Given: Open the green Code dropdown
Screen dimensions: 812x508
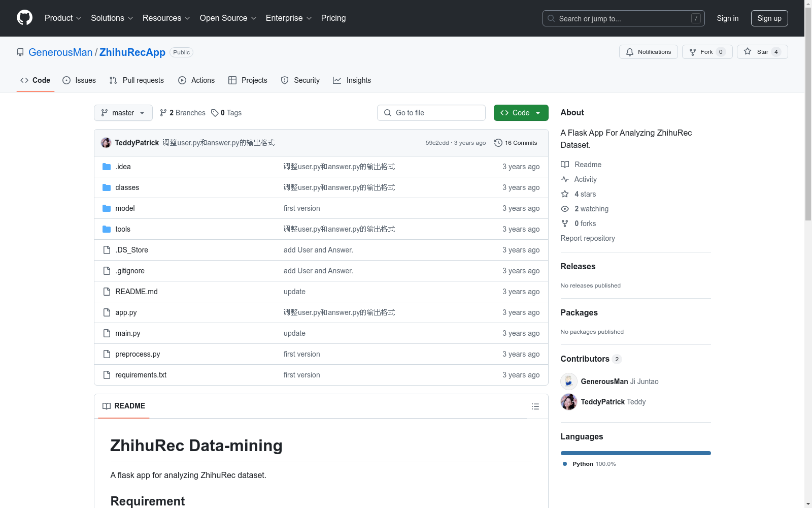Looking at the screenshot, I should coord(521,113).
